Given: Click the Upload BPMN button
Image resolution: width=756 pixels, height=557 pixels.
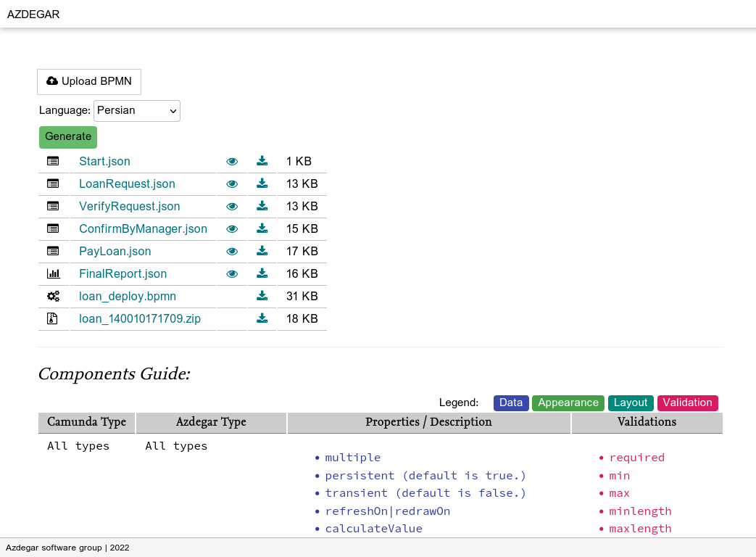Looking at the screenshot, I should [x=89, y=81].
